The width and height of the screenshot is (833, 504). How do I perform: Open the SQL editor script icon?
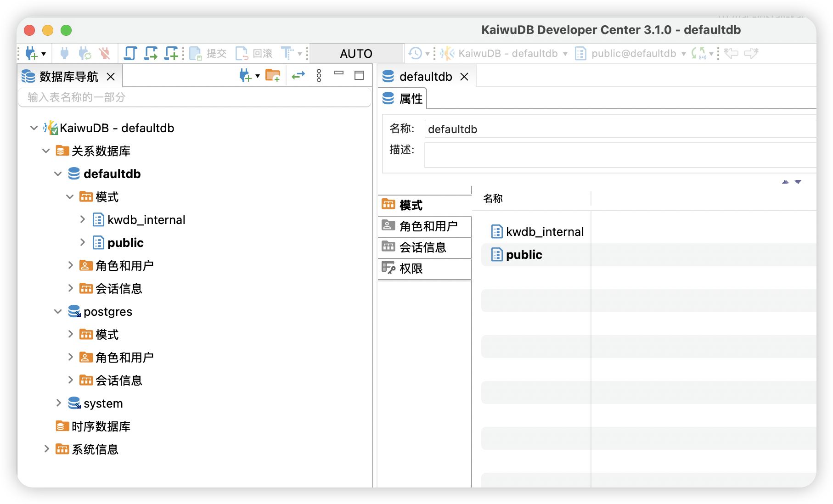click(x=130, y=54)
